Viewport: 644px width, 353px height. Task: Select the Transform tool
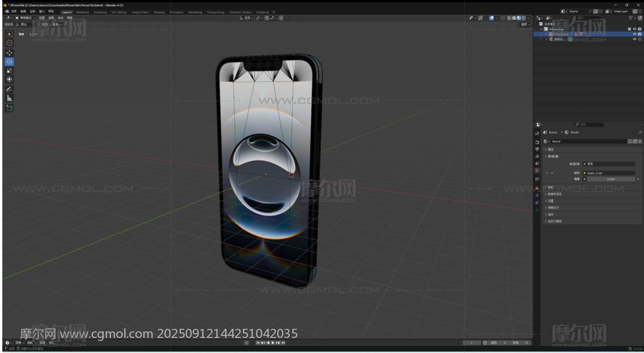click(10, 79)
